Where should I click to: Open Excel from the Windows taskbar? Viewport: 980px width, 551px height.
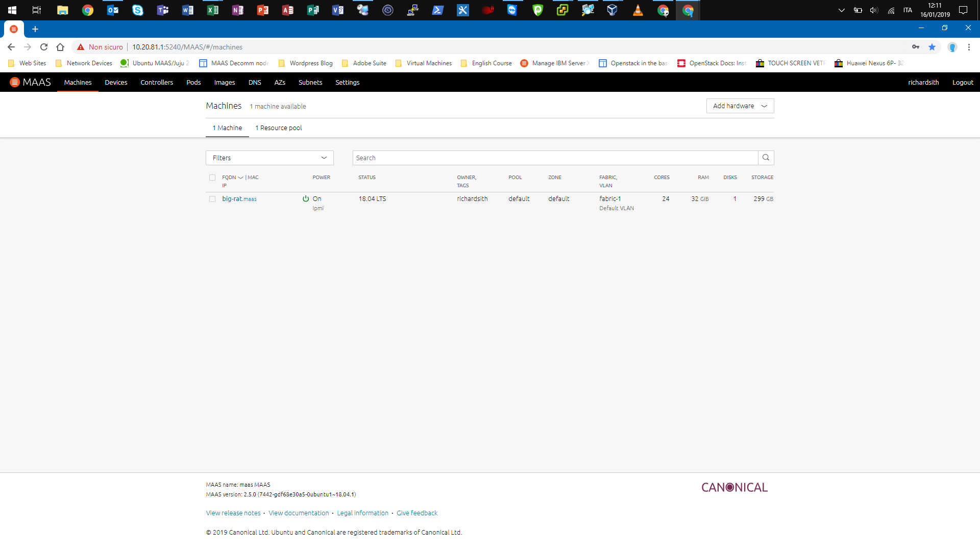212,10
